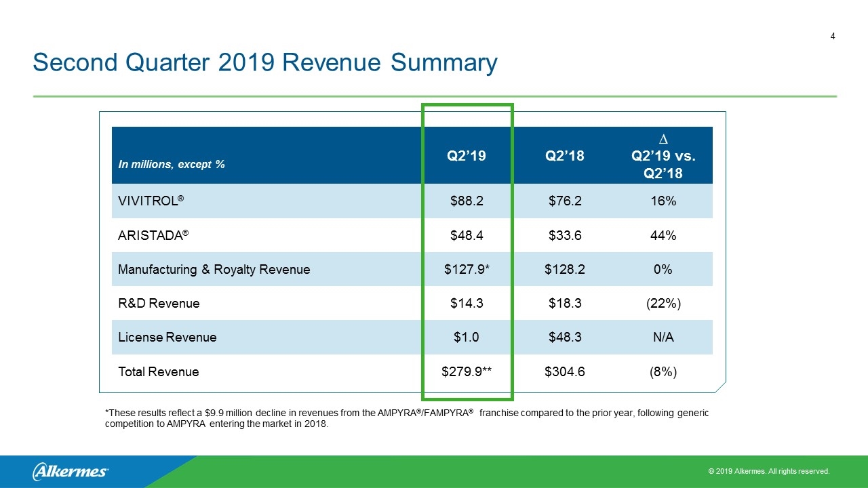Click VIVITROL Q2'19 value $88.2

tap(467, 201)
